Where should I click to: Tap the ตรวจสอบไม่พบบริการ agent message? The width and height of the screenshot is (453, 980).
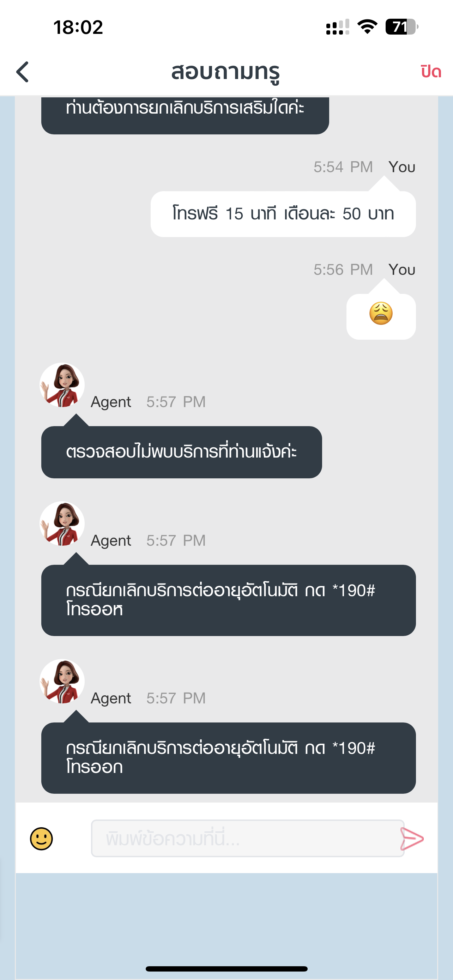181,452
